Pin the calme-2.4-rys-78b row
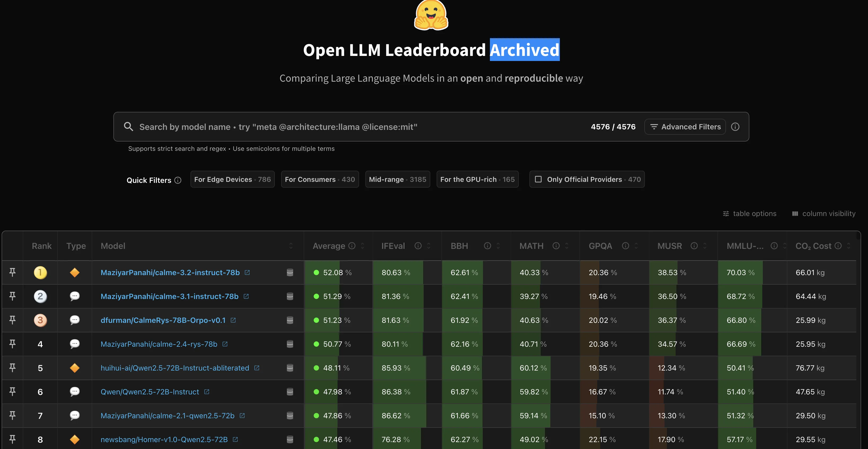The height and width of the screenshot is (449, 868). coord(12,344)
